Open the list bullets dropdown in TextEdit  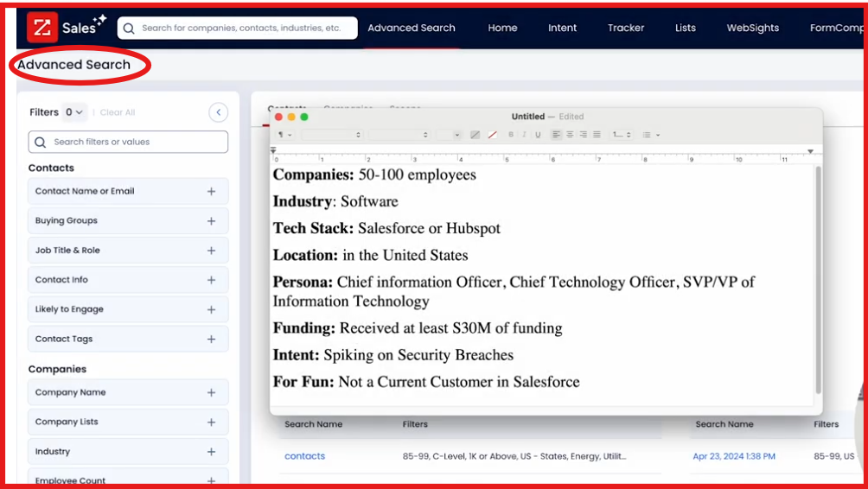[651, 135]
